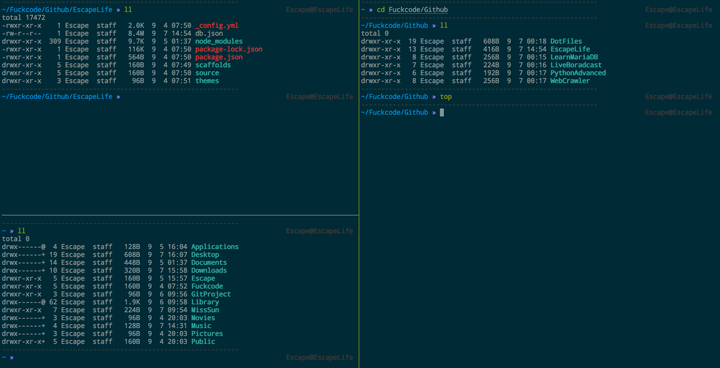Image resolution: width=720 pixels, height=368 pixels.
Task: Click the Music folder name
Action: (201, 326)
